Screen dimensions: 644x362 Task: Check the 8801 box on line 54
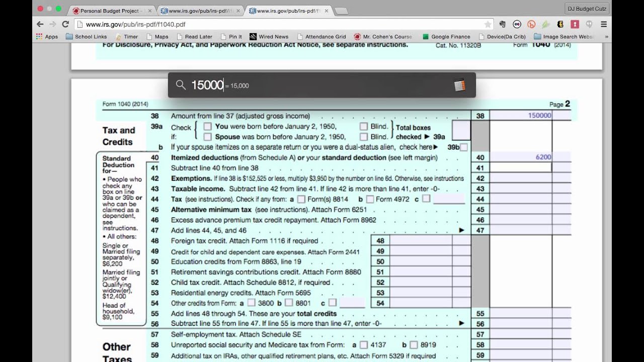coord(289,303)
